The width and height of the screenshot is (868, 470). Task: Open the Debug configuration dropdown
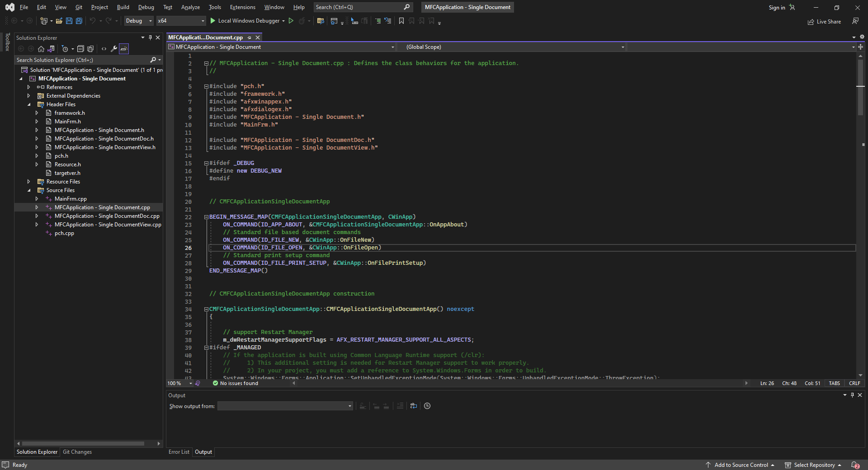coord(139,21)
